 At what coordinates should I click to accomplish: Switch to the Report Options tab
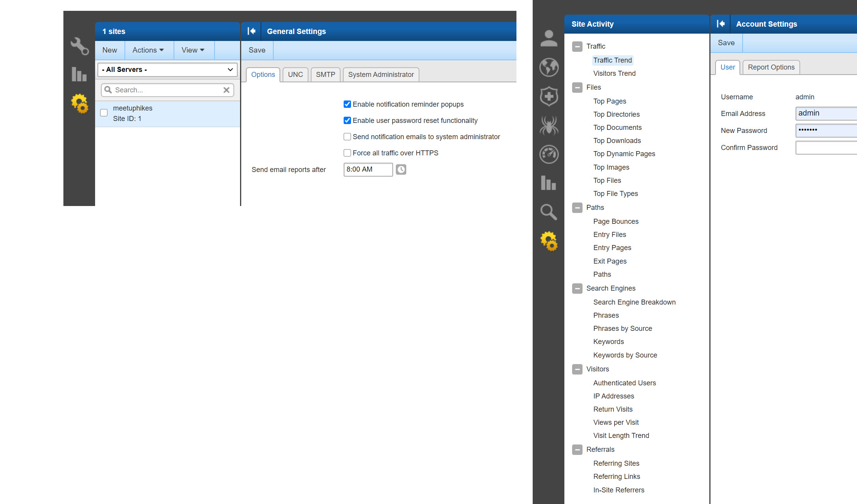(771, 67)
